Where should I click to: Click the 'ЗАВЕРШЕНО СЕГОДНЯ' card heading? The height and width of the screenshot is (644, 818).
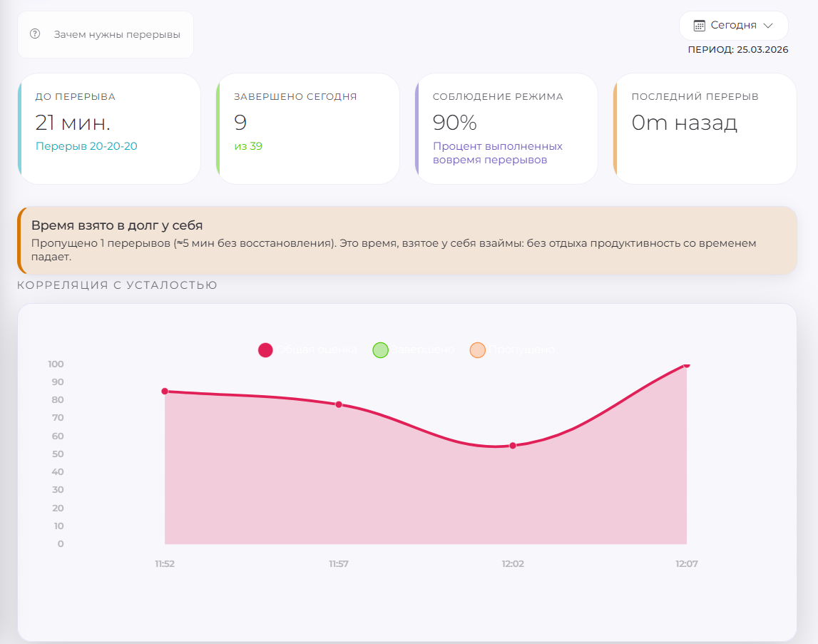point(295,96)
